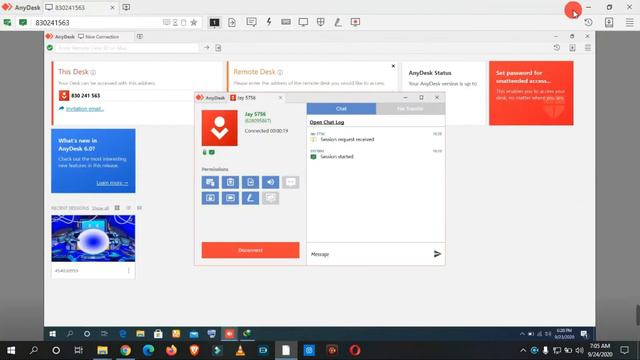Click the connect arrow in remote AnyDesk window
The height and width of the screenshot is (360, 640).
(x=207, y=48)
